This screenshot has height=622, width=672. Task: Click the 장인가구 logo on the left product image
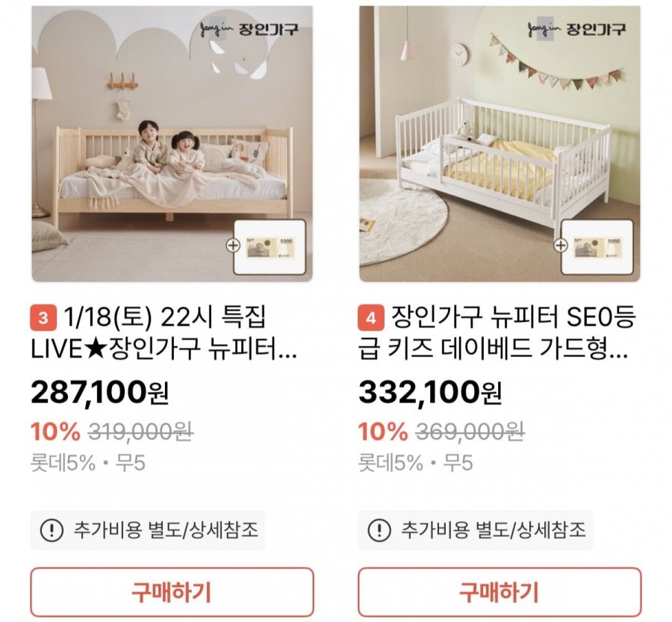point(245,31)
